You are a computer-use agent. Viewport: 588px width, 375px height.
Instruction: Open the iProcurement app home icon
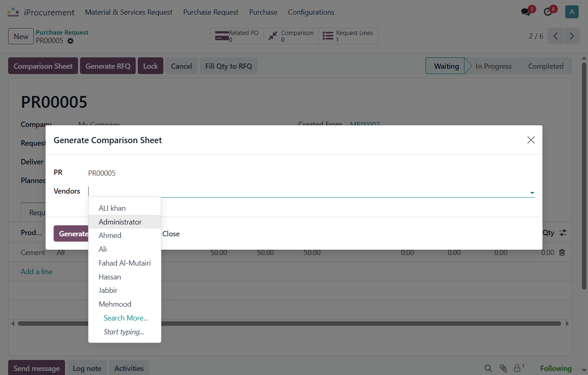[13, 12]
